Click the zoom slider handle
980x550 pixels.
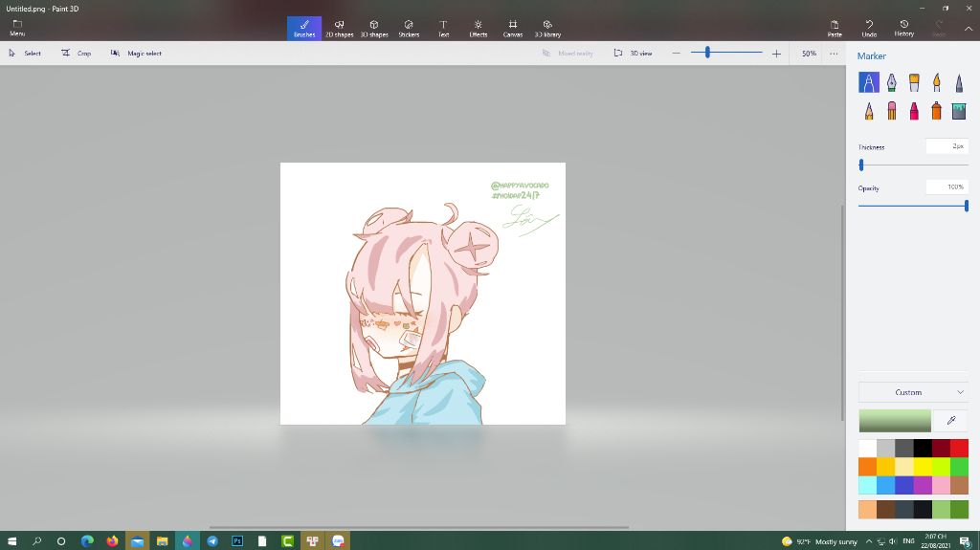tap(707, 53)
